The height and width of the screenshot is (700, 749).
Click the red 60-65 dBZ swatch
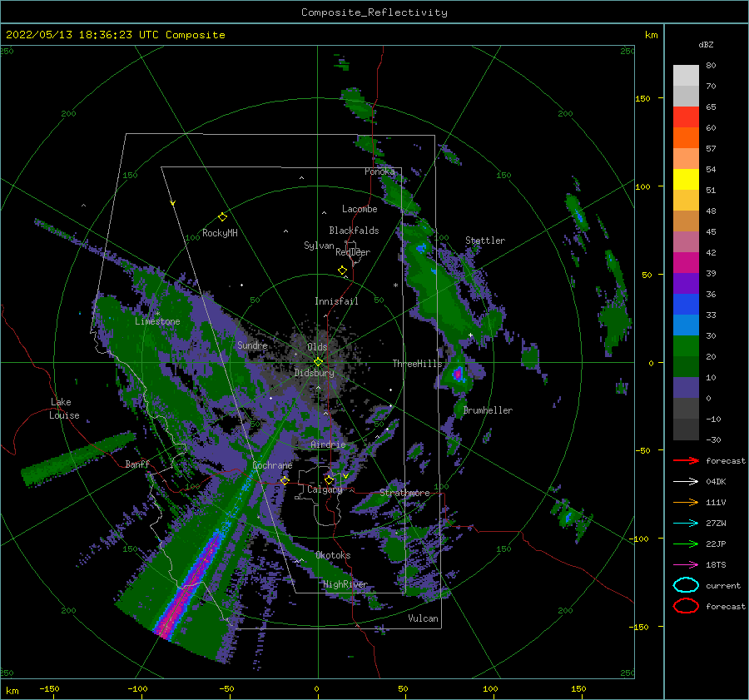686,117
